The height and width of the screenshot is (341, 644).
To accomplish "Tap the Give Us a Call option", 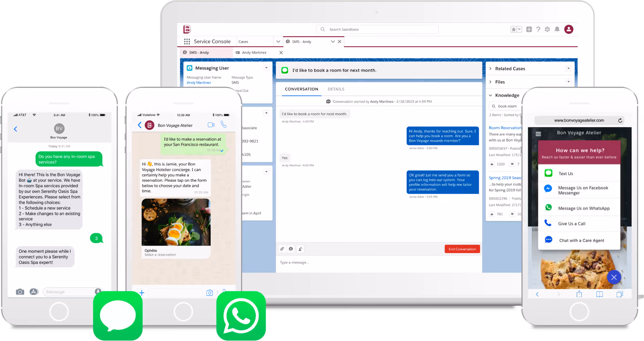I will coord(579,223).
